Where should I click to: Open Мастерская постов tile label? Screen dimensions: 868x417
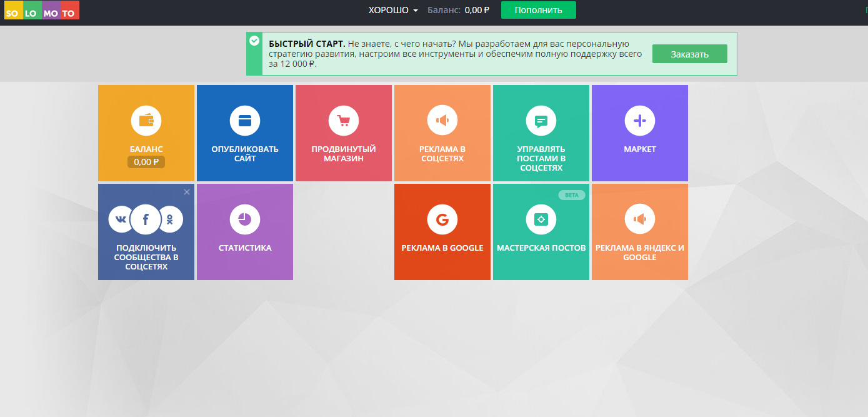541,248
